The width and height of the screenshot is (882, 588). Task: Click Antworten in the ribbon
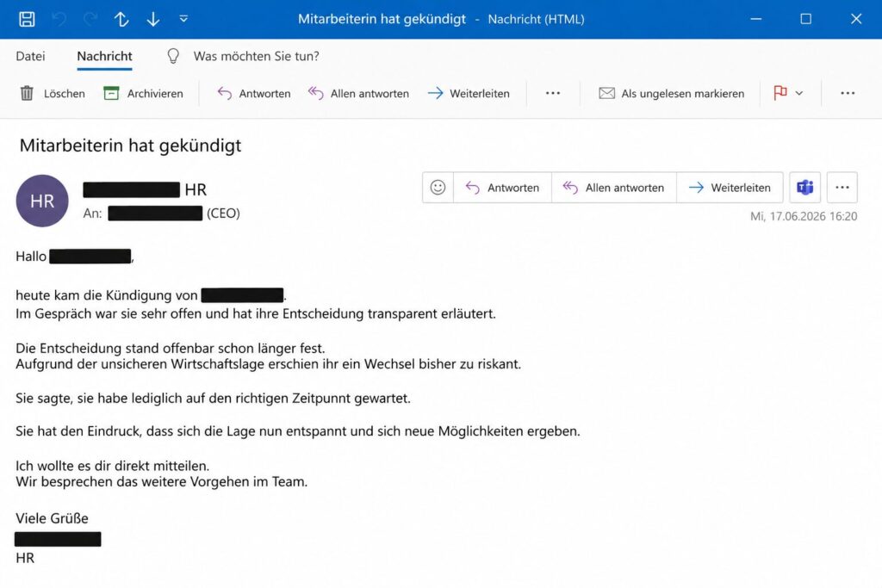tap(254, 93)
